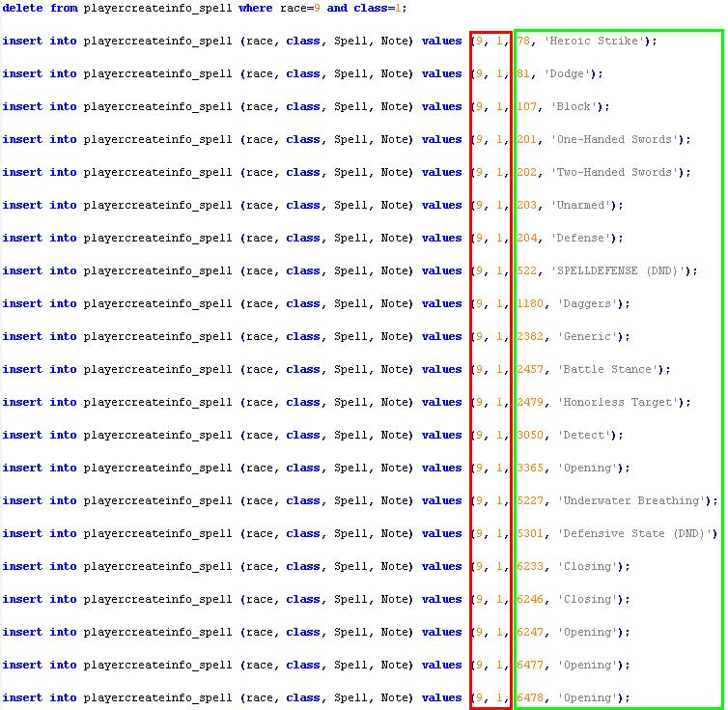
Task: Click 'class' column name on Unarmed line
Action: click(x=303, y=206)
